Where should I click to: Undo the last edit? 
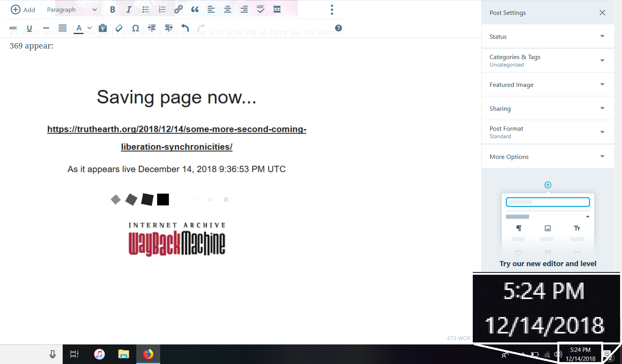point(185,28)
